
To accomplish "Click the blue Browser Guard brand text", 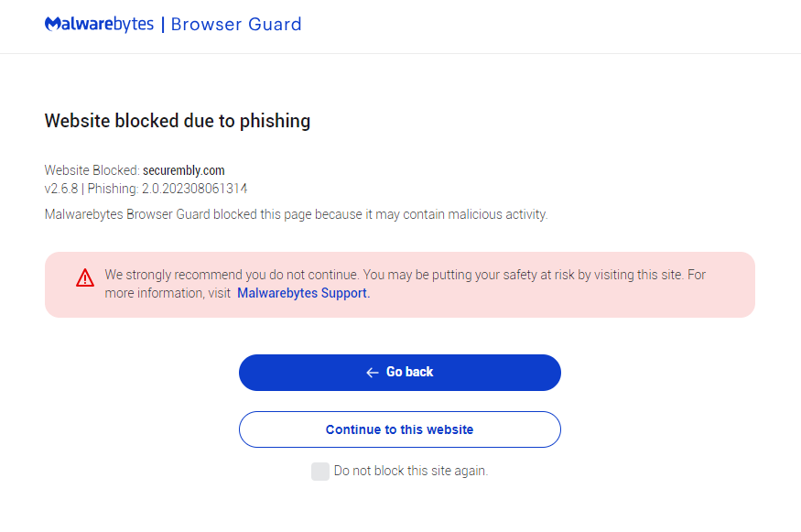I will pyautogui.click(x=236, y=24).
